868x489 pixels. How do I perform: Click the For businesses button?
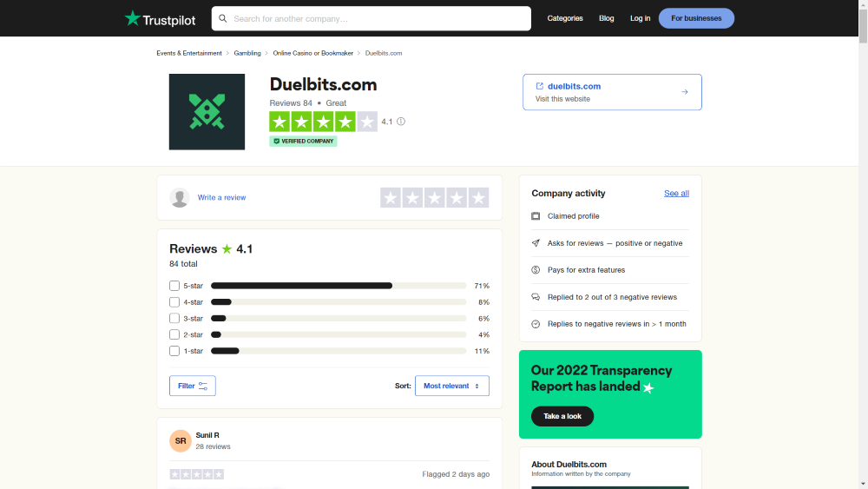(x=696, y=18)
